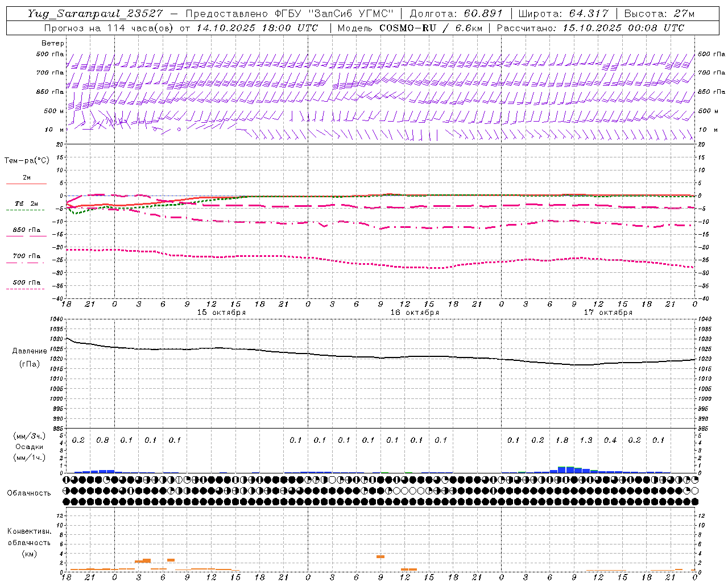Click the Осадки precipitation label
The image size is (728, 582).
pos(29,447)
